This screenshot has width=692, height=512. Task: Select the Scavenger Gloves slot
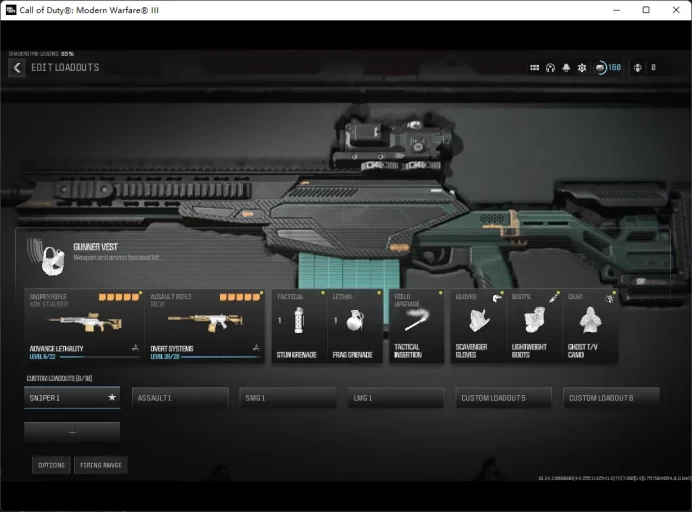tap(478, 326)
